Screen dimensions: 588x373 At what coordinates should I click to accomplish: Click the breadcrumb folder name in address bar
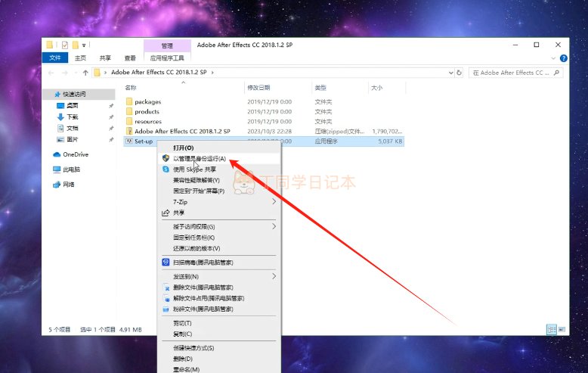[x=159, y=72]
